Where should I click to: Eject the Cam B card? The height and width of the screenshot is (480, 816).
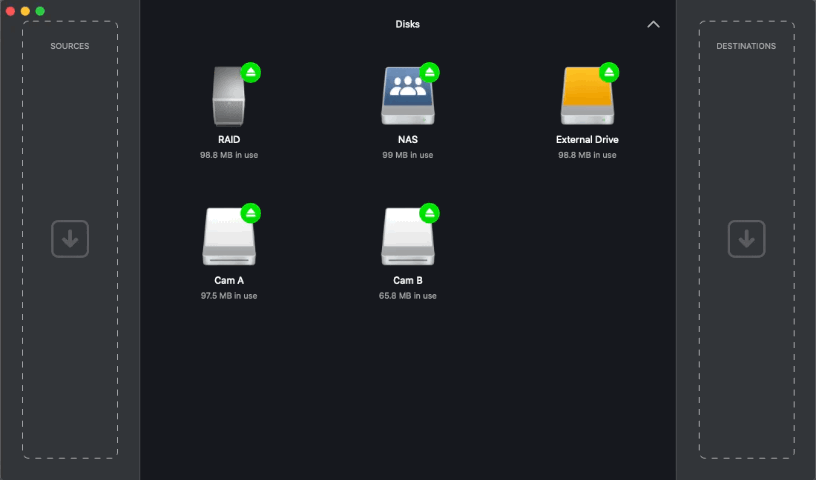(x=429, y=213)
